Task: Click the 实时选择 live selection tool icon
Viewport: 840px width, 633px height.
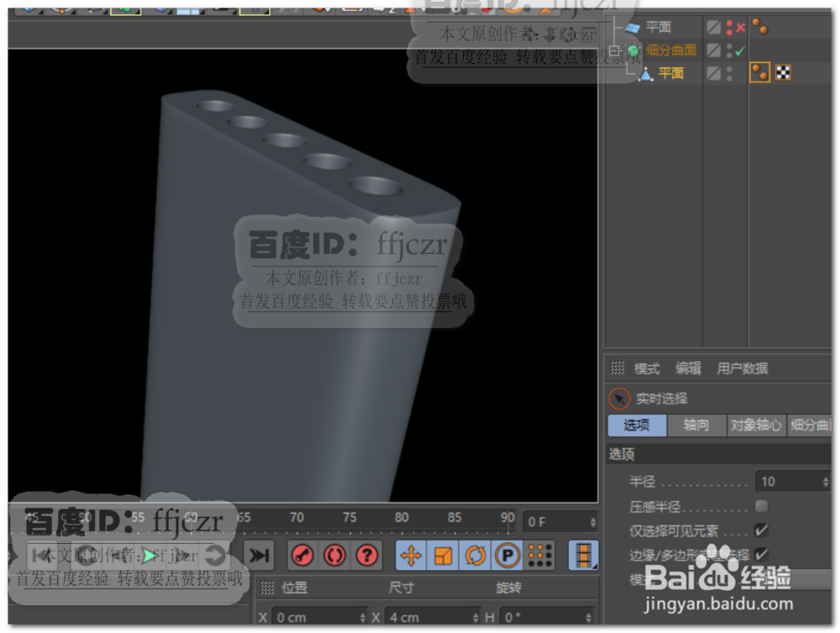Action: pos(619,398)
